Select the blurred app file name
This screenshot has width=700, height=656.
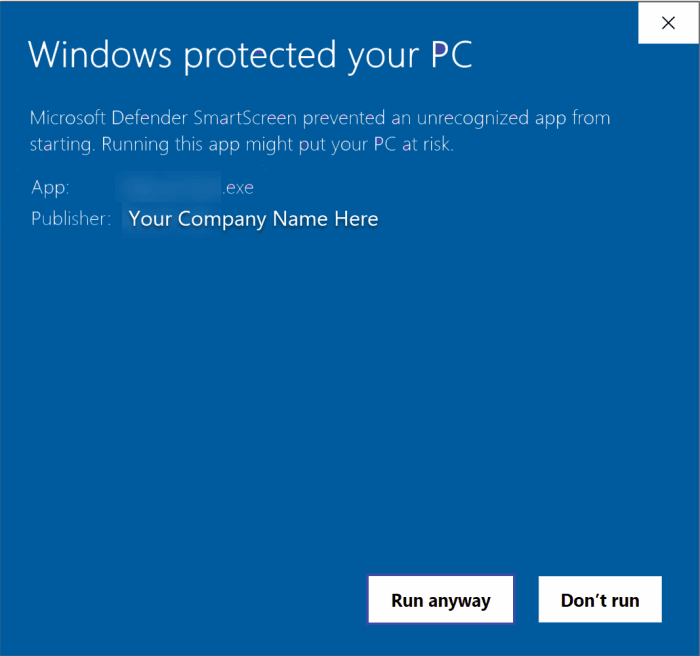point(168,188)
